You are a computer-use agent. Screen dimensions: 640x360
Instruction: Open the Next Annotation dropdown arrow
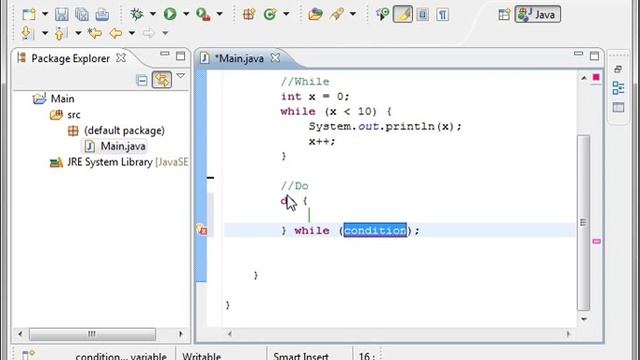[45, 33]
